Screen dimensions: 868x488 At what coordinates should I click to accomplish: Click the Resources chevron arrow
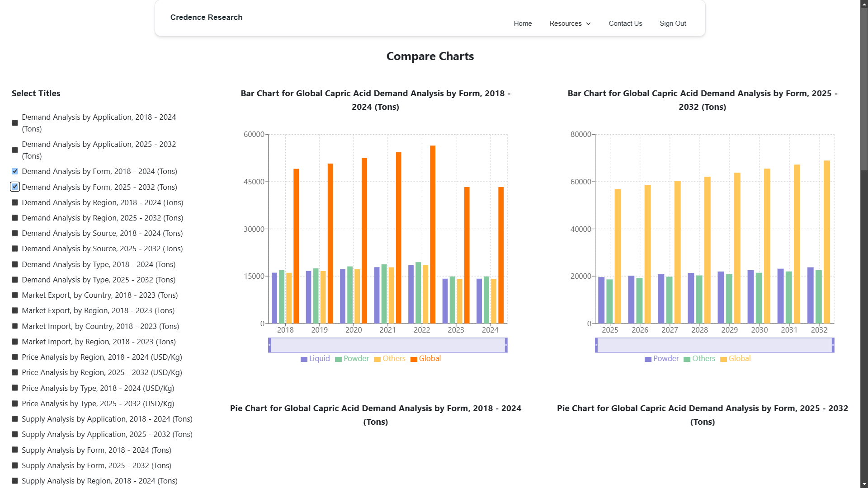(588, 24)
